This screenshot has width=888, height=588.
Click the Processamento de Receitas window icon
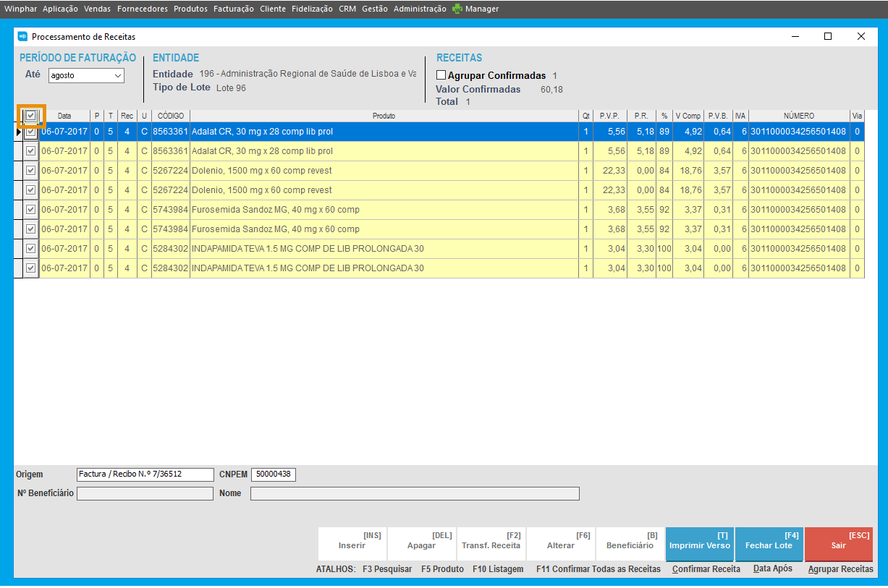tap(22, 36)
